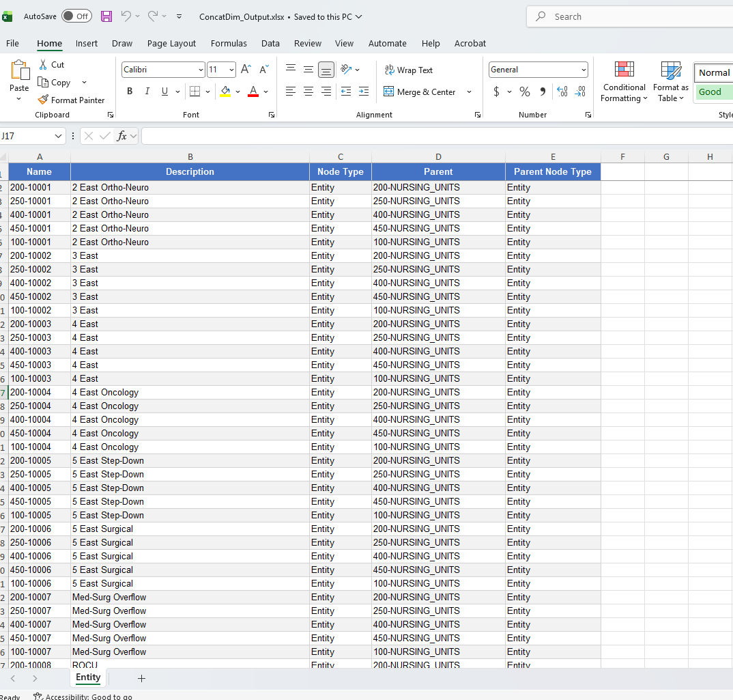The image size is (733, 700).
Task: Increase decimal places
Action: (x=562, y=92)
